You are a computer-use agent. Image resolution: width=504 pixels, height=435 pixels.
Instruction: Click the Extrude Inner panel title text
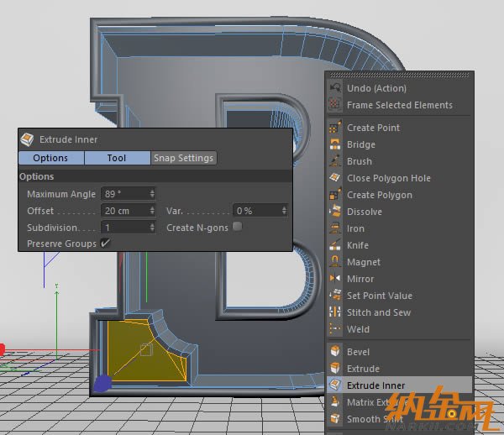click(x=69, y=139)
